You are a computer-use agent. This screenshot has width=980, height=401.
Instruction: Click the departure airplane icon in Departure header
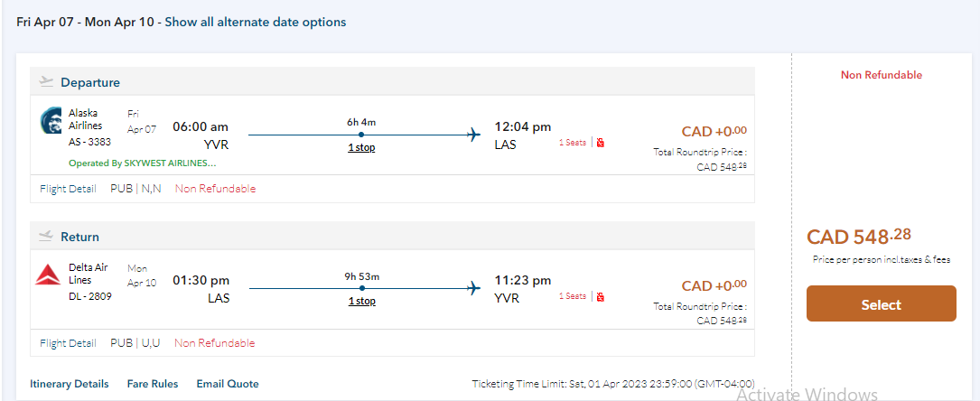click(47, 82)
